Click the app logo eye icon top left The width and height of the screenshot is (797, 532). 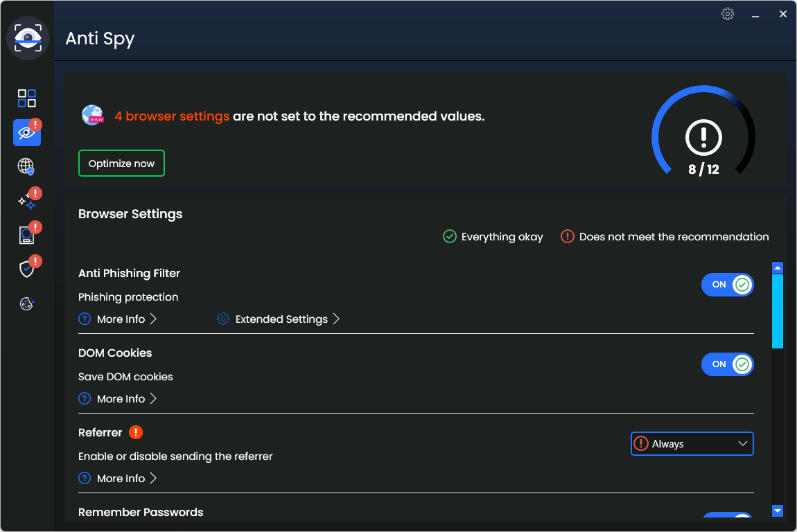click(28, 38)
